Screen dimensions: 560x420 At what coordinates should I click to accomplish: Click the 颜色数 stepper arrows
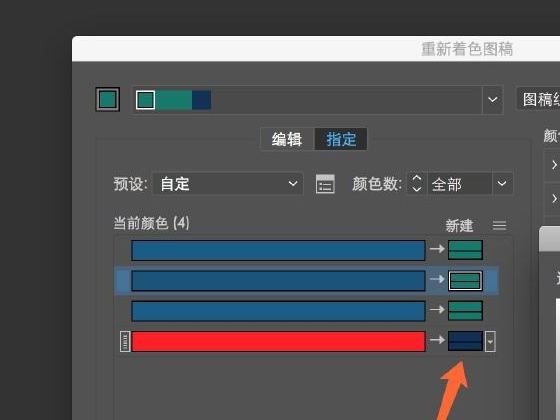(417, 184)
